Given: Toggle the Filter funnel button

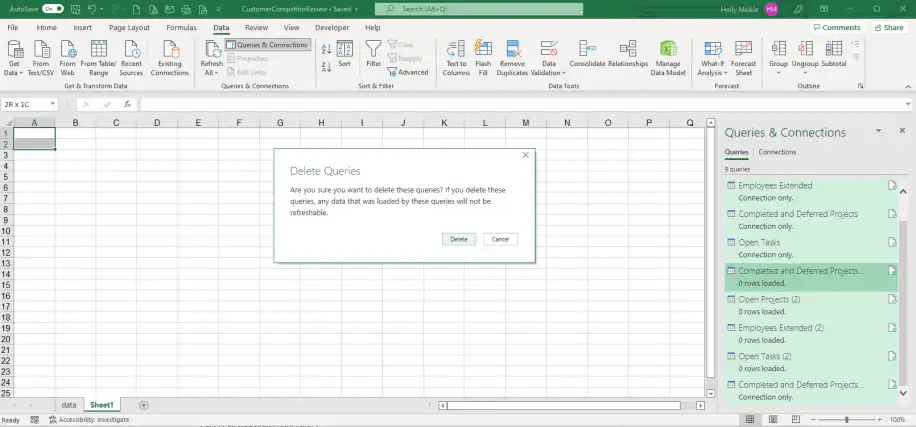Looking at the screenshot, I should (373, 54).
